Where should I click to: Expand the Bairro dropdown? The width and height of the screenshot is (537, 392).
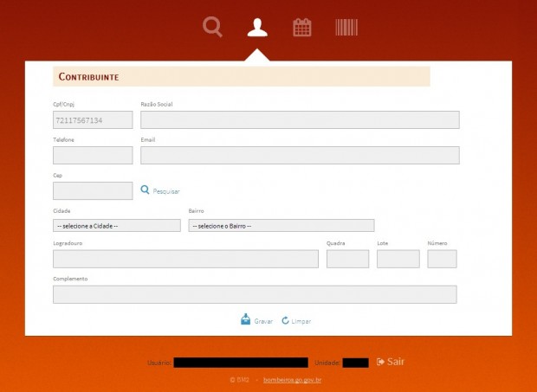coord(281,226)
